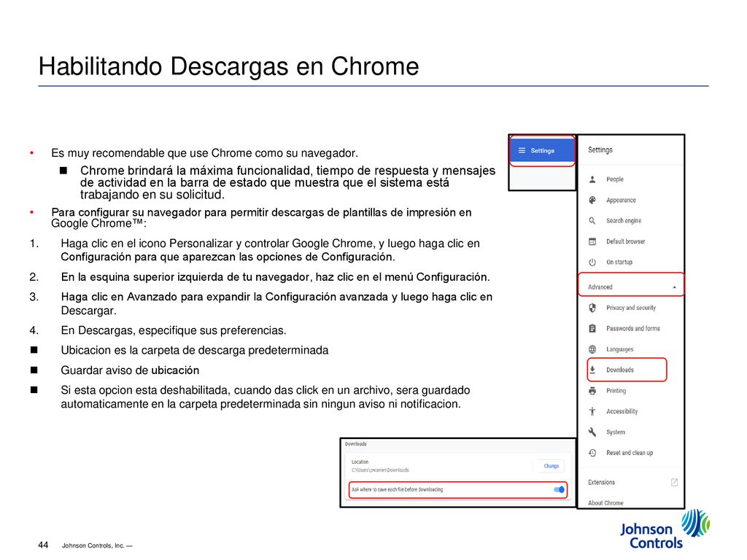Viewport: 747px width, 560px height.
Task: Open the Accessibility section label
Action: point(622,411)
